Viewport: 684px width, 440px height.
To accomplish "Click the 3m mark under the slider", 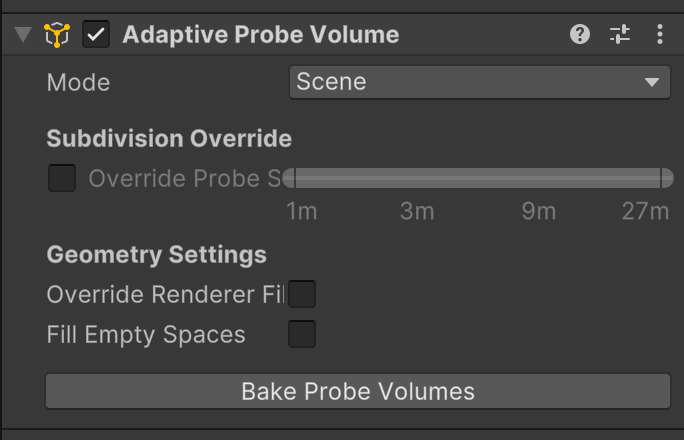I will [x=417, y=212].
